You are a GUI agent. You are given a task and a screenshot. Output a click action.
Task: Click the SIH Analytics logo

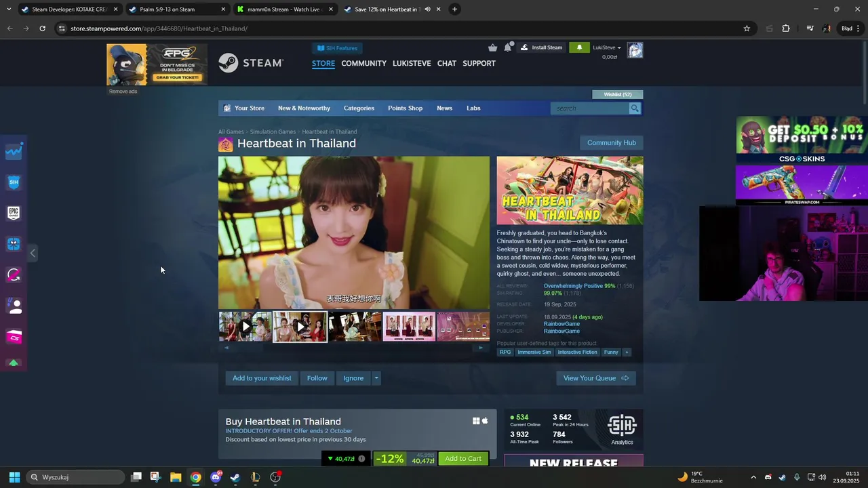622,429
